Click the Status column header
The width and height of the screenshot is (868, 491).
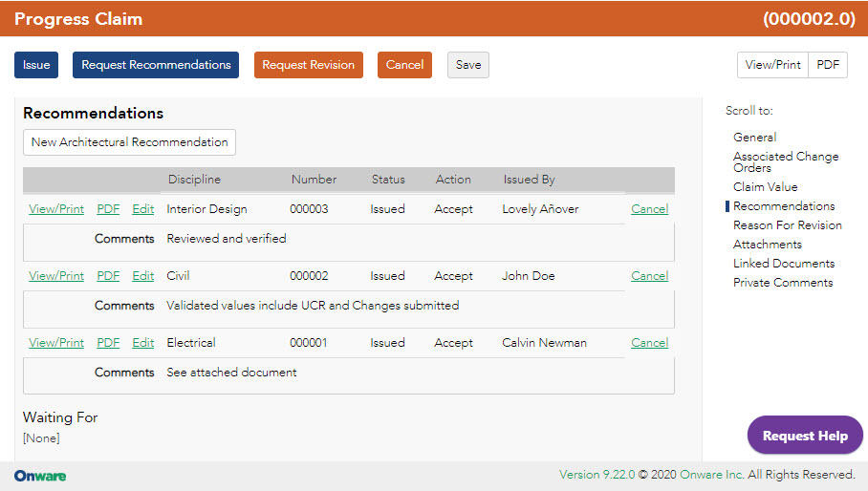pyautogui.click(x=388, y=180)
